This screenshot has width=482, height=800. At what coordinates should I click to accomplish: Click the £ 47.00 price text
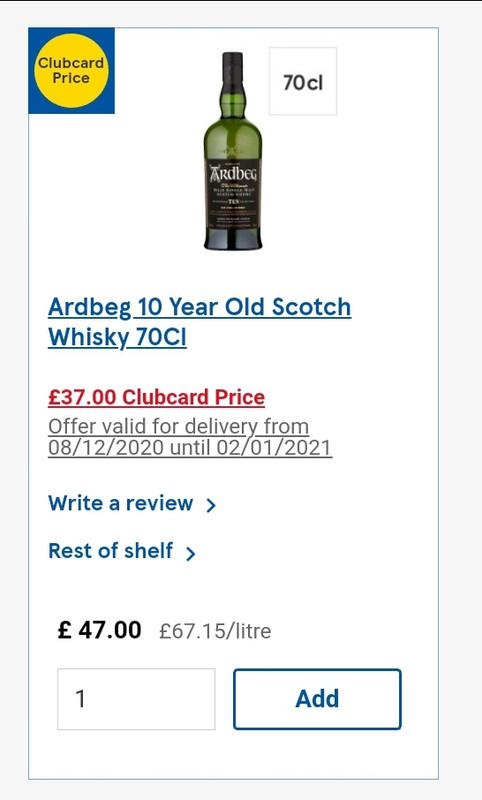pyautogui.click(x=99, y=630)
